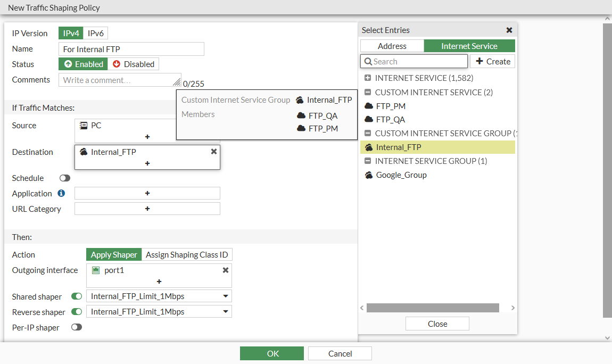Screen dimensions: 612x364
Task: Click the OK button
Action: click(x=272, y=354)
